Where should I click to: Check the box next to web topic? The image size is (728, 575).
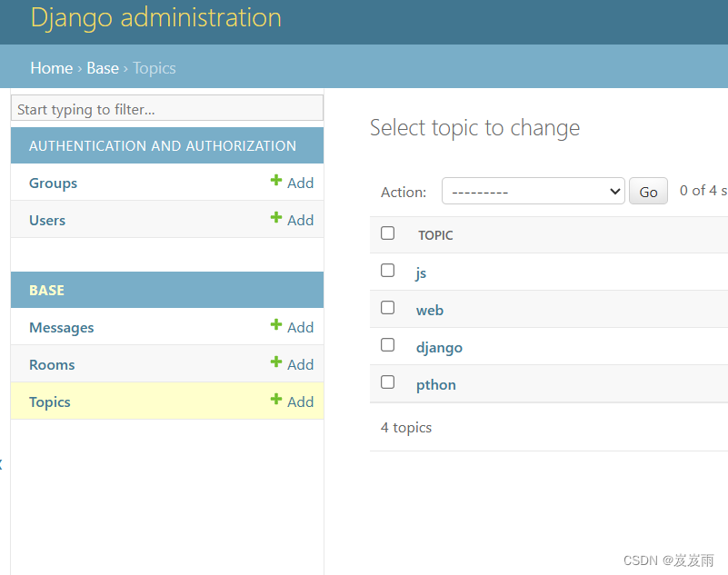tap(388, 308)
